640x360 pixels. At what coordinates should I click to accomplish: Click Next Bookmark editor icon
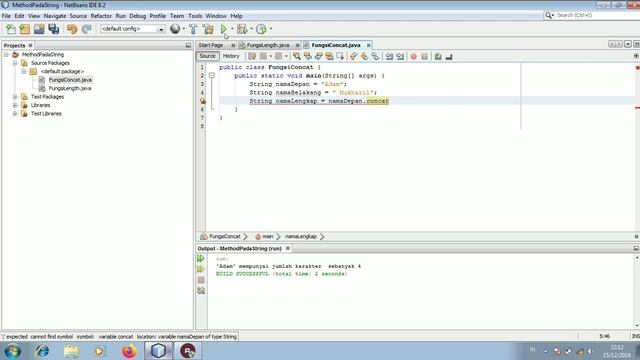[x=364, y=56]
